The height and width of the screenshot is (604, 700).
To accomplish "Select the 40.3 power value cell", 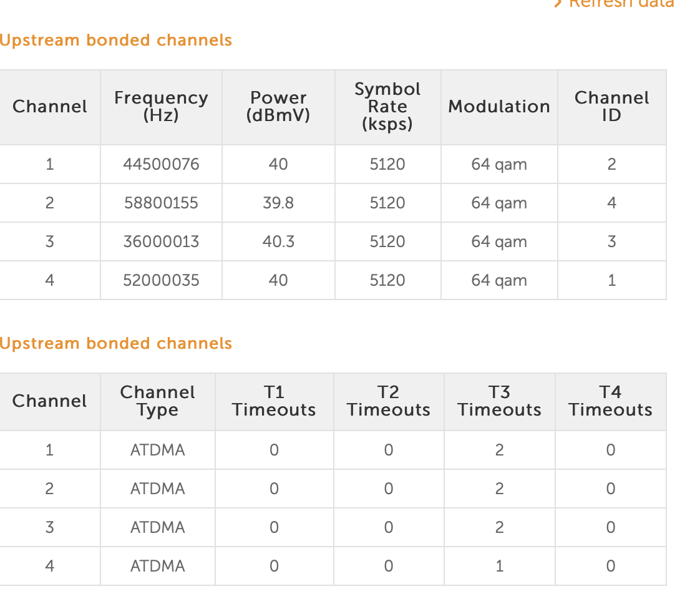I will point(278,242).
